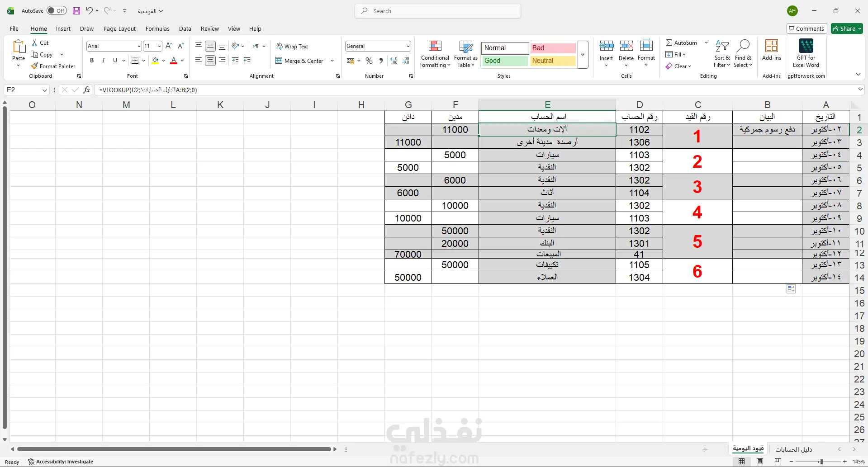Click the Borders icon
Image resolution: width=868 pixels, height=467 pixels.
[135, 60]
